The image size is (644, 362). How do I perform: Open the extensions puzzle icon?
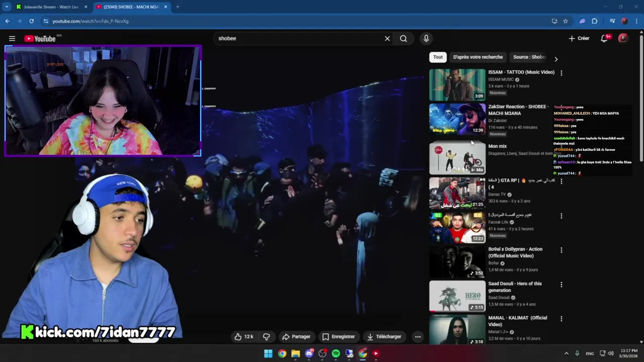[594, 21]
